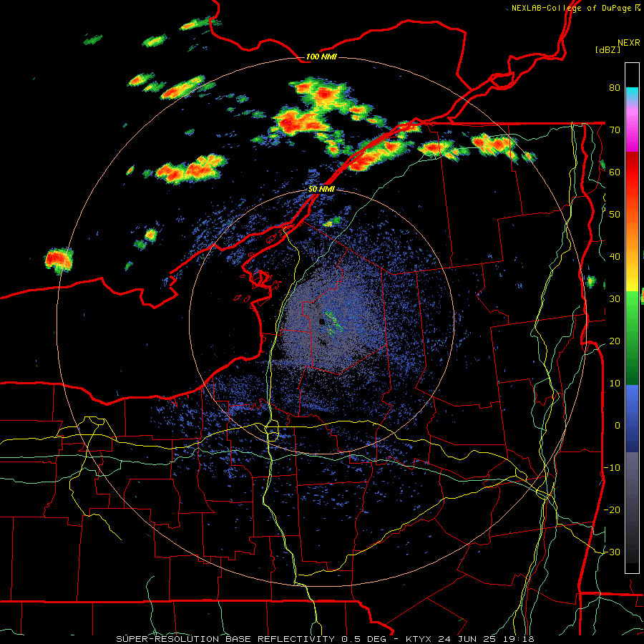The height and width of the screenshot is (644, 644).
Task: Click the 30 value on the dBZ scale
Action: [x=615, y=298]
